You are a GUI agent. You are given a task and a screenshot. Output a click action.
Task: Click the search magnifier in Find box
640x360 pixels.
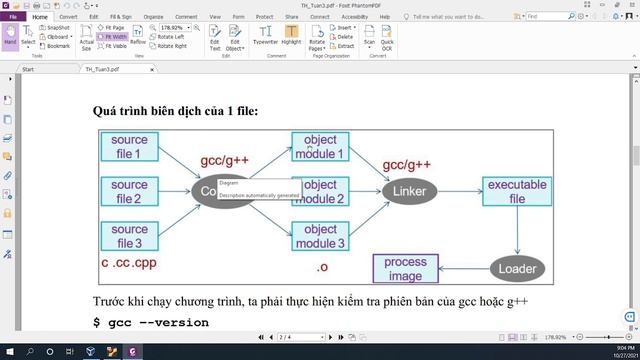coord(571,16)
